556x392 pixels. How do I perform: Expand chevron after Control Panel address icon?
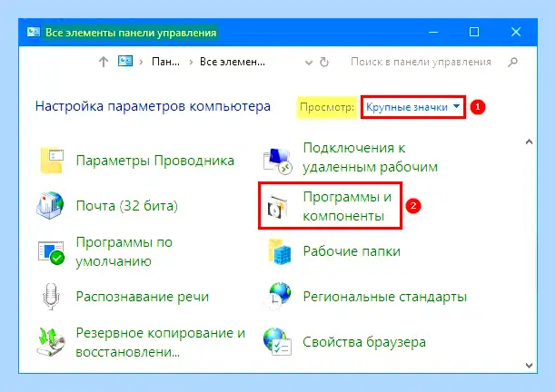click(x=141, y=63)
